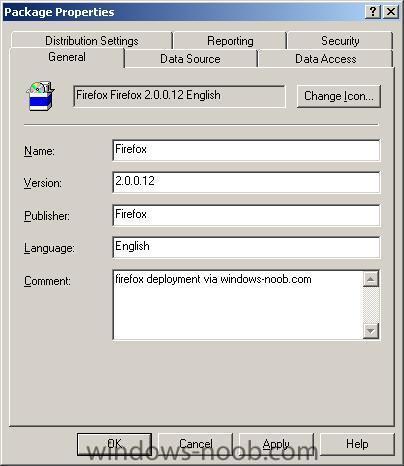Click inside the Name field
This screenshot has width=404, height=466.
[x=246, y=150]
